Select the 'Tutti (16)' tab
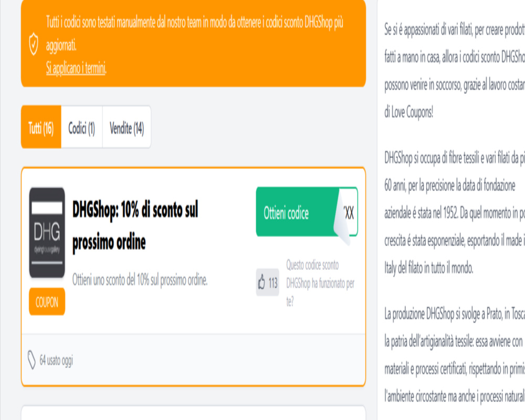Screen dimensions: 525x420 (41, 127)
